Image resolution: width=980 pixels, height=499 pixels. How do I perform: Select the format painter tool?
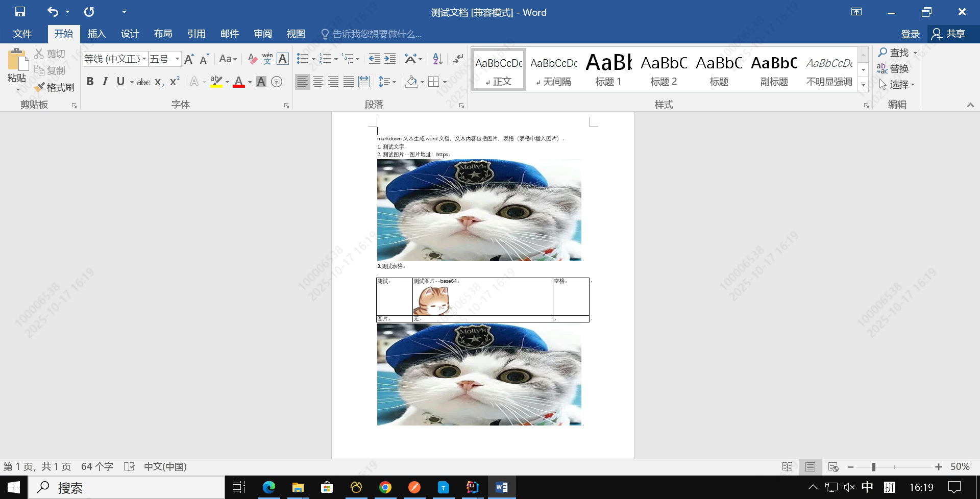[x=55, y=87]
